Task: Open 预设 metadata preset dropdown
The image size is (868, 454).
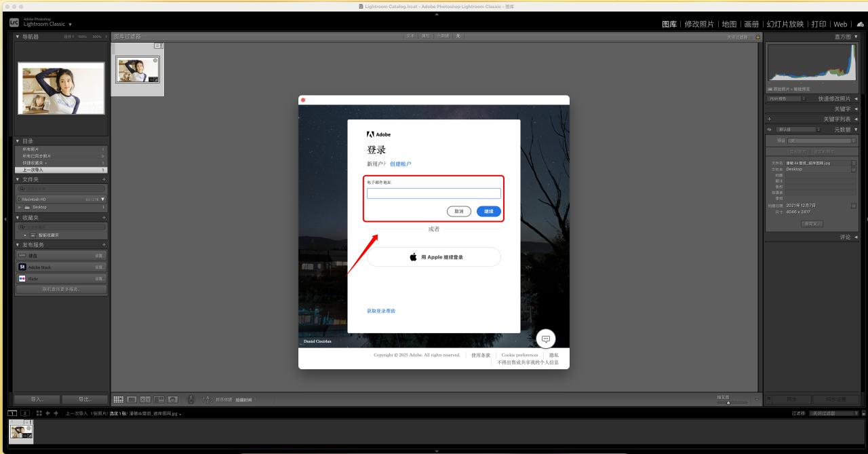Action: coord(821,140)
